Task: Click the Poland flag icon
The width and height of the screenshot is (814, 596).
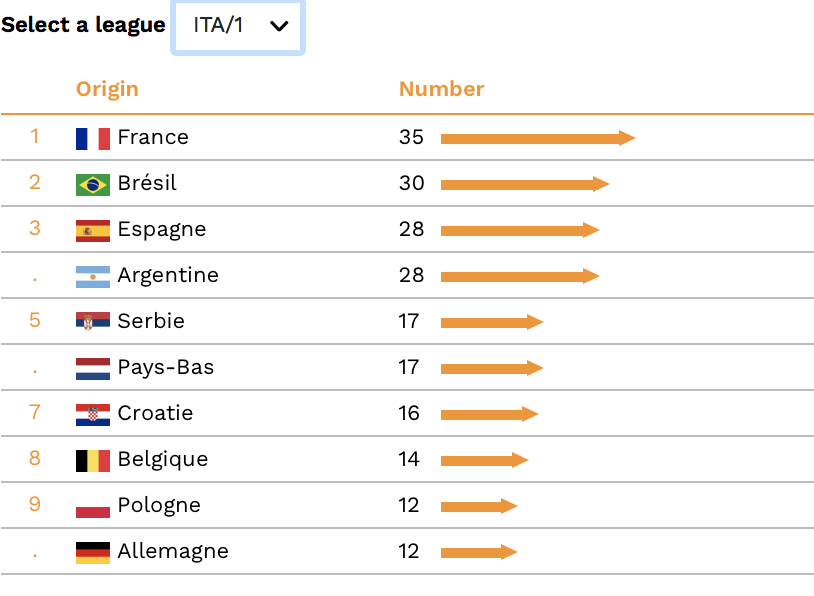Action: (93, 507)
